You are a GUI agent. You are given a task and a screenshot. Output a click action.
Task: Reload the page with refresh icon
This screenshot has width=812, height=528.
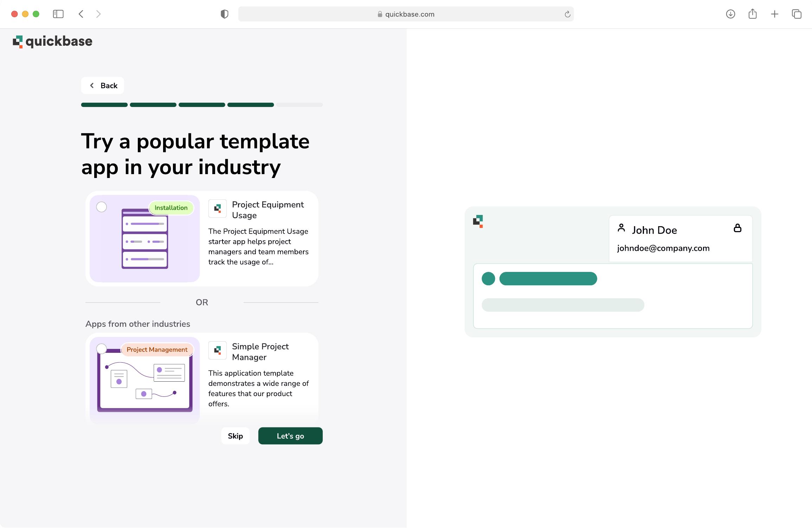click(x=567, y=14)
